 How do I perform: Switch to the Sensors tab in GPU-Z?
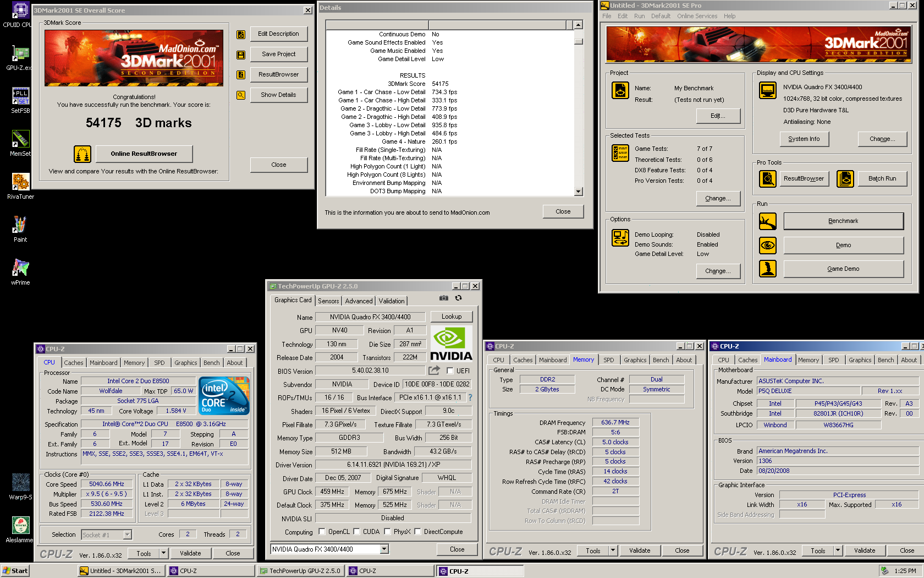(x=328, y=301)
